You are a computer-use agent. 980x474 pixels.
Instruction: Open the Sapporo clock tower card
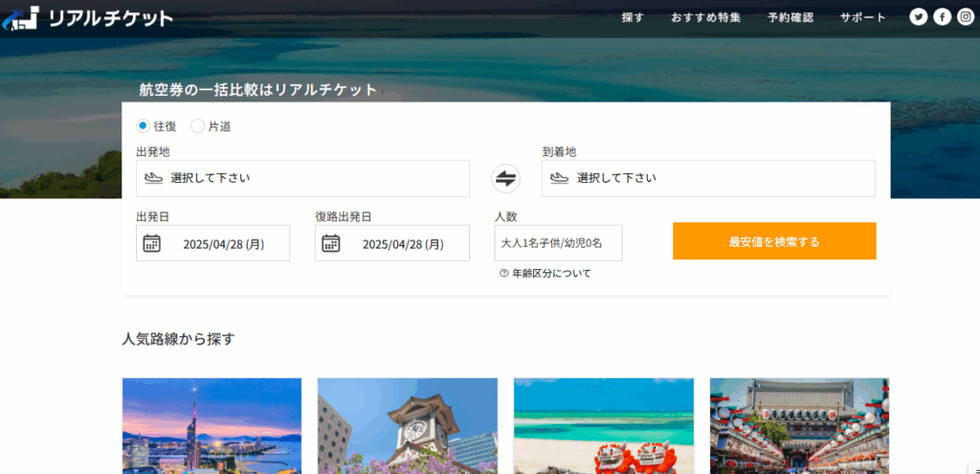point(408,426)
